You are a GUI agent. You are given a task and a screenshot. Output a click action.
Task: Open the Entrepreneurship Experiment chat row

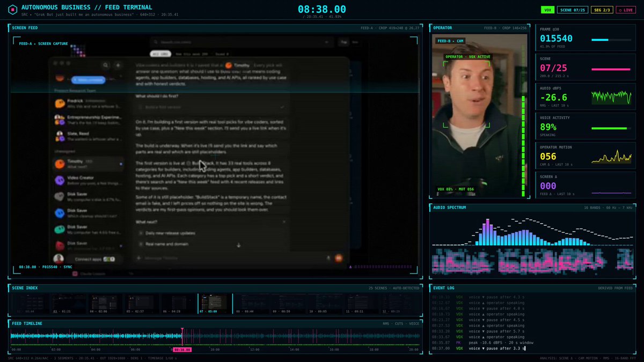(88, 120)
